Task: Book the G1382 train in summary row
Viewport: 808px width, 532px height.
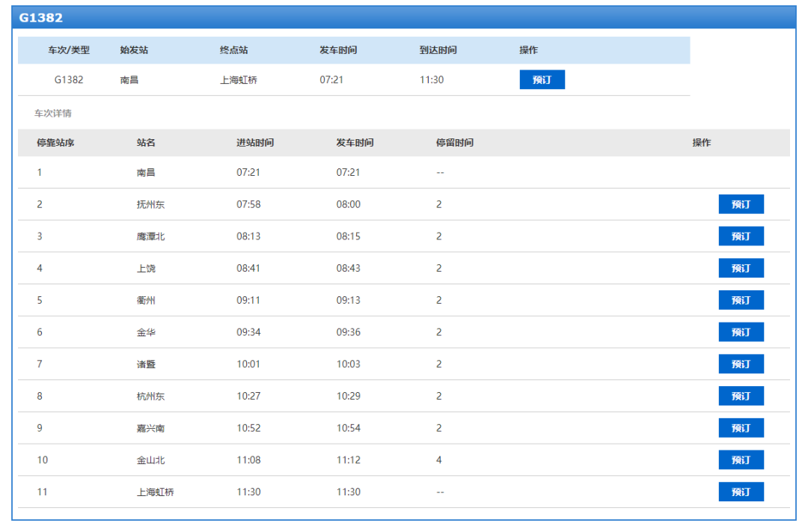Action: tap(542, 79)
